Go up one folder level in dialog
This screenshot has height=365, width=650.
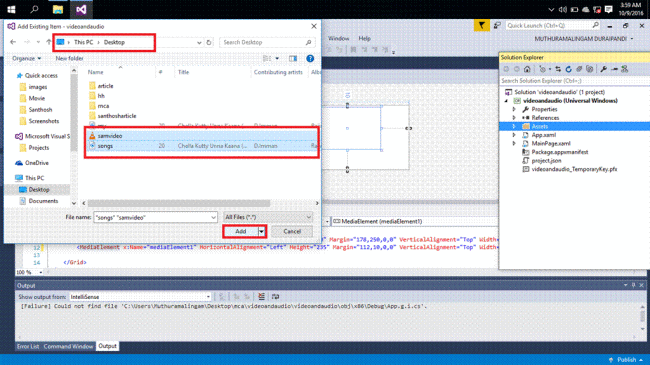click(49, 42)
